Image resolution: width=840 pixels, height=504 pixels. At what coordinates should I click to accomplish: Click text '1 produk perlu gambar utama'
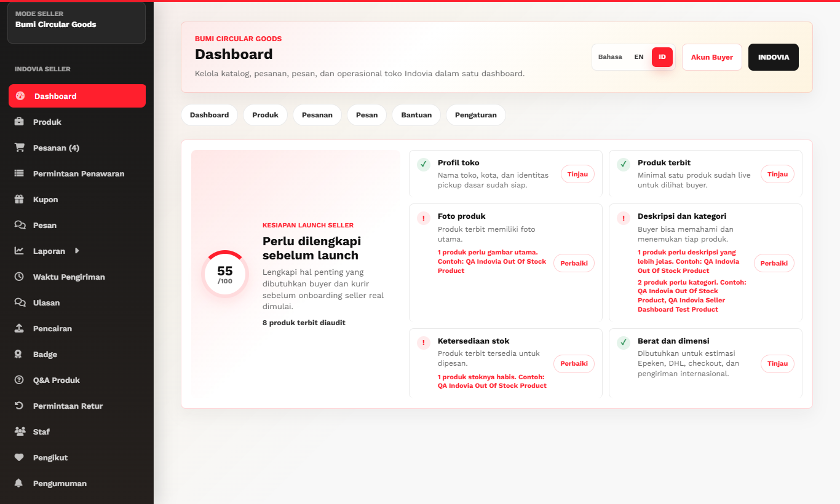coord(487,252)
